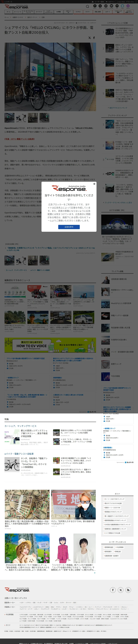Click the カーシェア、マッチングサービス tag
Image resolution: width=138 pixels, height=644 pixels.
coord(16,270)
